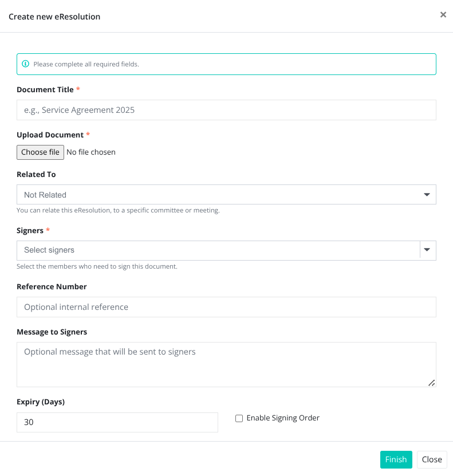Click the green Finish button
The height and width of the screenshot is (476, 453).
pos(396,459)
